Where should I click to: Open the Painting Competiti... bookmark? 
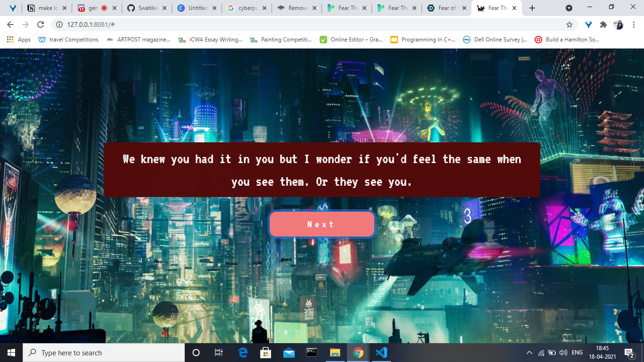281,40
